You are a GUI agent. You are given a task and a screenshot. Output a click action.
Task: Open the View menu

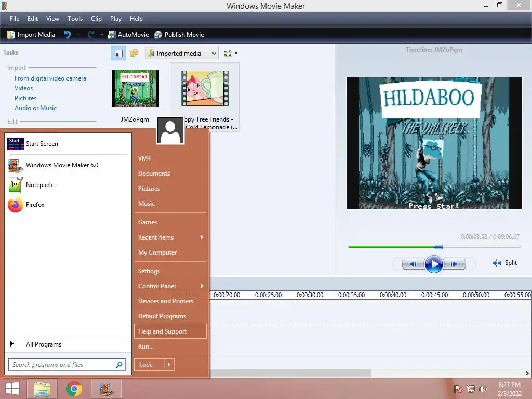pos(52,19)
